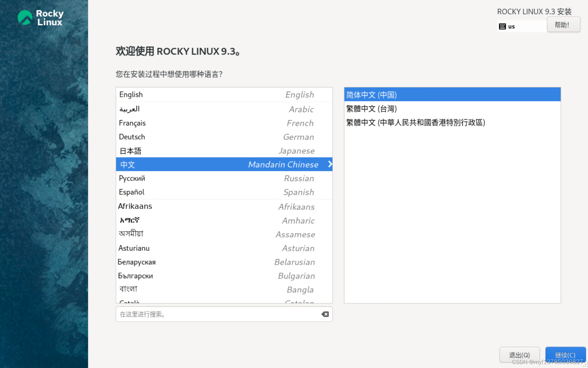
Task: Choose Deutsch German language
Action: point(224,137)
